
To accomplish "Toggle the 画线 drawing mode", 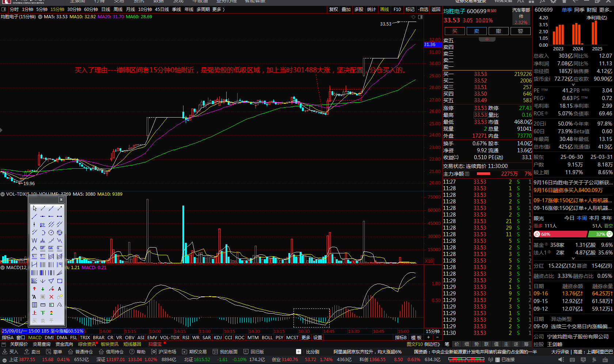I will point(384,9).
